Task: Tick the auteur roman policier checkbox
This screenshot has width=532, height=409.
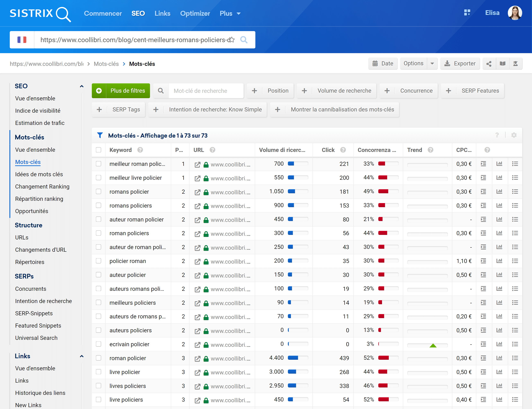Action: click(x=98, y=219)
